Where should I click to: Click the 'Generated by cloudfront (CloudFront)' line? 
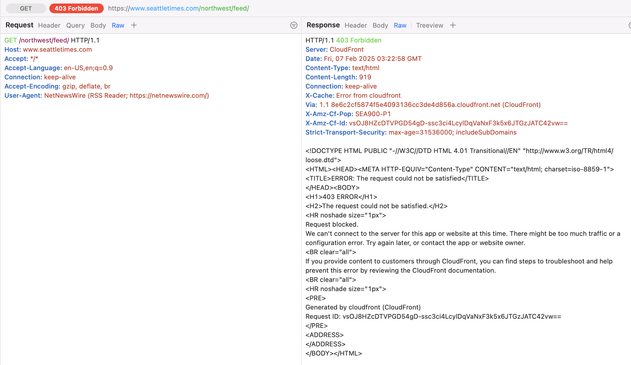click(x=363, y=307)
